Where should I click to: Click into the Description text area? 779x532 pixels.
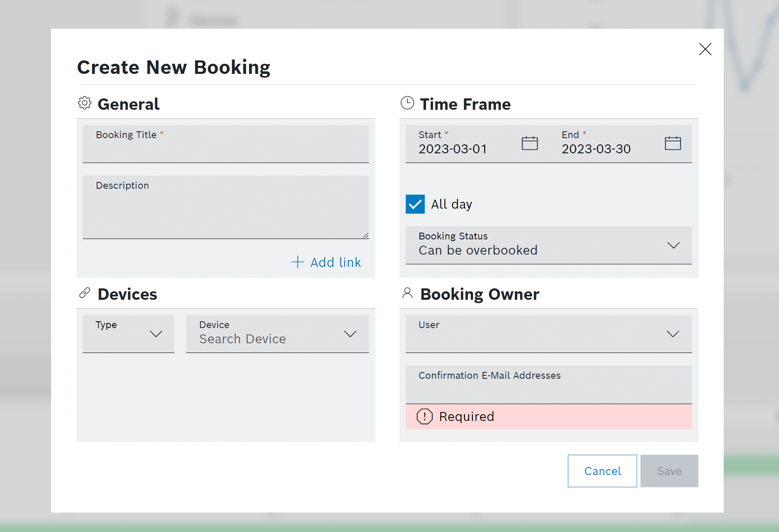coord(225,211)
